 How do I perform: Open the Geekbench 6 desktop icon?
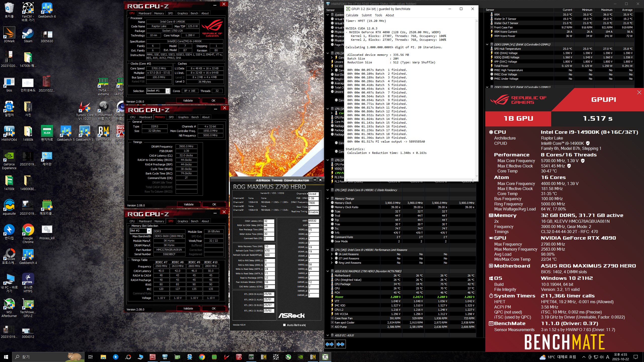[47, 10]
